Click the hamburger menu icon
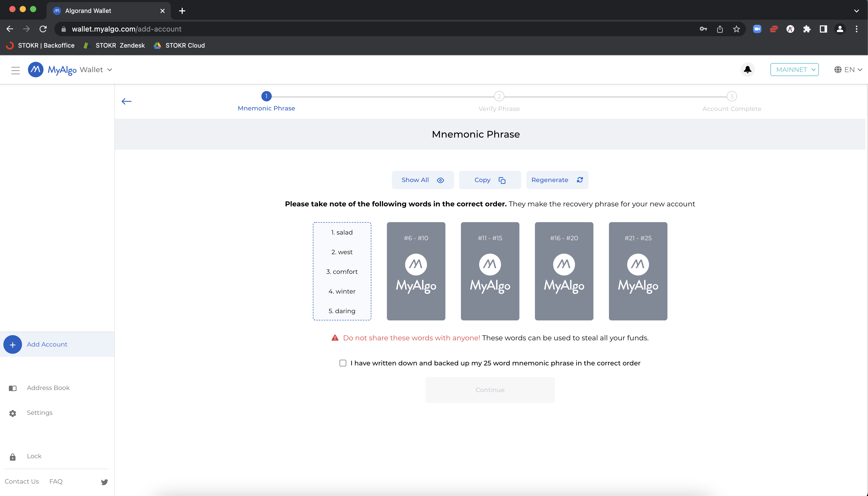The width and height of the screenshot is (868, 496). (15, 71)
